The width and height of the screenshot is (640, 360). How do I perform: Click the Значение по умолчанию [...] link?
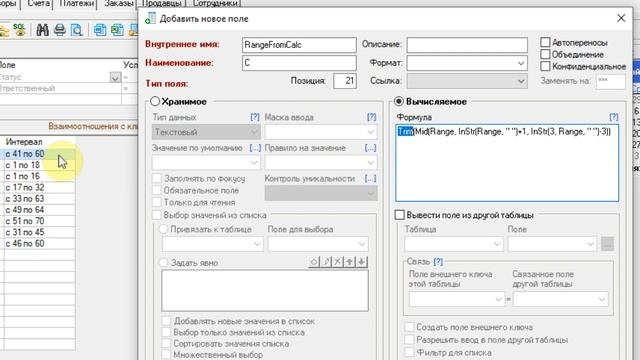[255, 148]
